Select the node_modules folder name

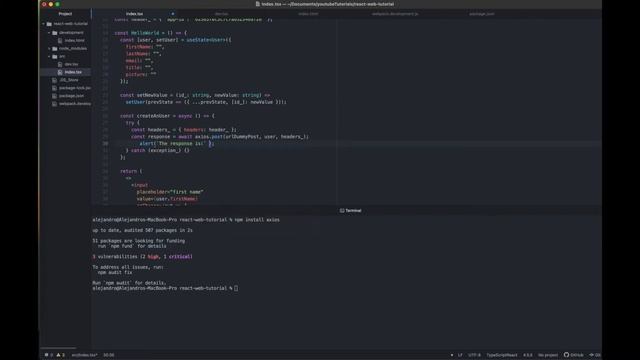click(73, 49)
